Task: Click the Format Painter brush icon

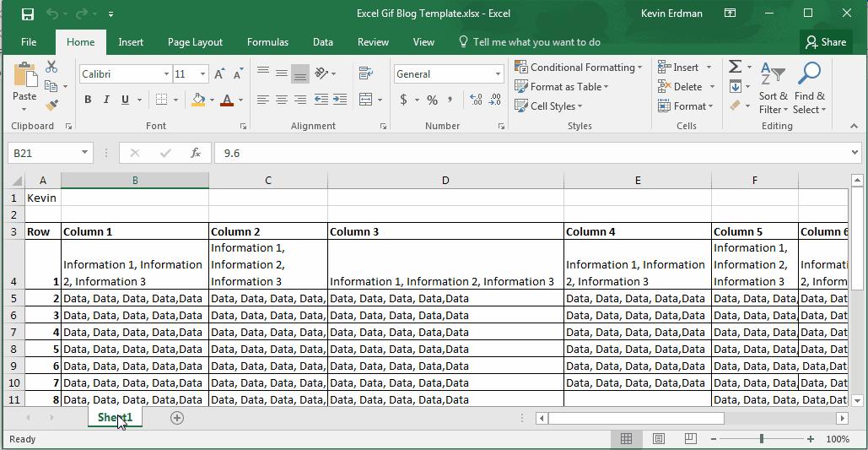Action: point(51,106)
